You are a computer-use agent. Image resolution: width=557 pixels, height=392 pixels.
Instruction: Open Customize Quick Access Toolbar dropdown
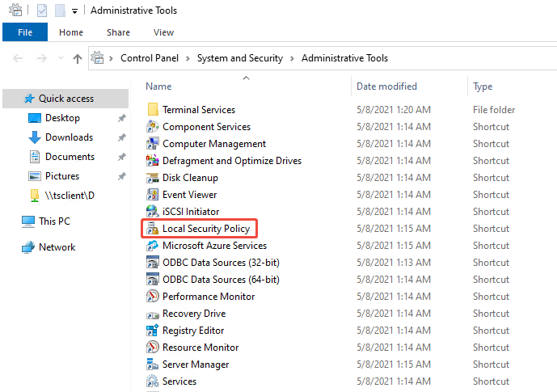pyautogui.click(x=74, y=11)
